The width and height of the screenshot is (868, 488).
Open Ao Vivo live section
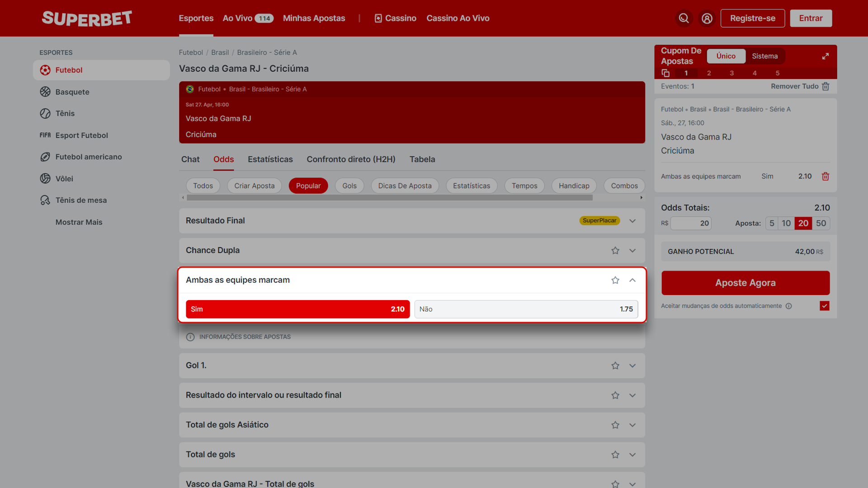point(248,18)
